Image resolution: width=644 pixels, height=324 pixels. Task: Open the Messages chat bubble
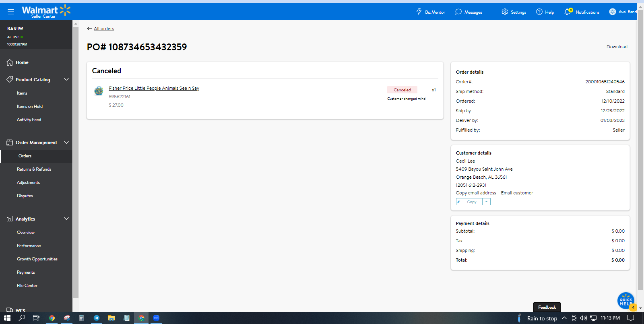coord(458,12)
